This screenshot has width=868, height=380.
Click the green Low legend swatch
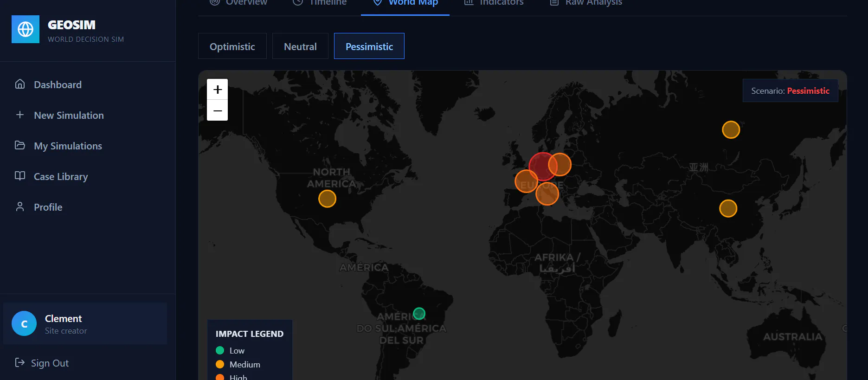pos(220,350)
